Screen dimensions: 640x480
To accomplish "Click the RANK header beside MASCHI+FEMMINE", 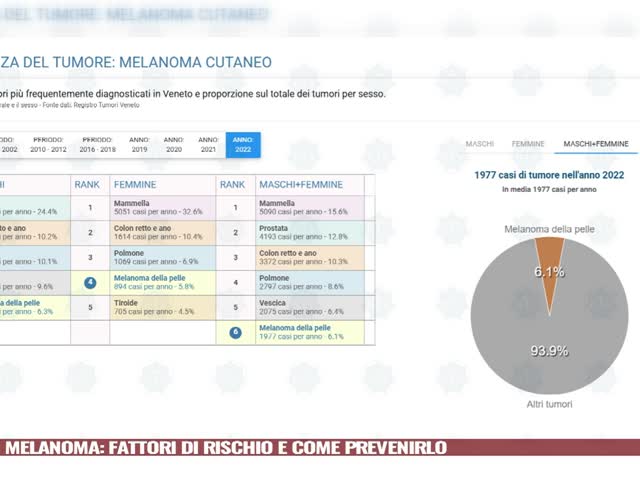I will [233, 185].
